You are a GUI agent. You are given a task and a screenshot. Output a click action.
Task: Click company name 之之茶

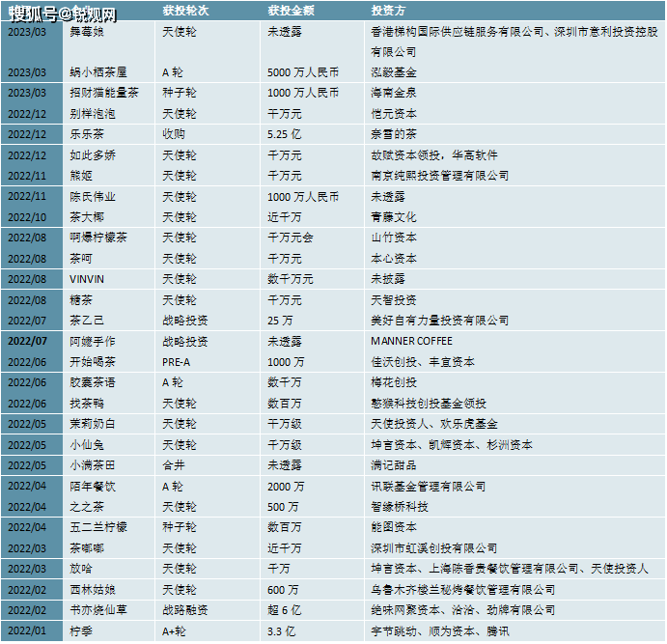point(87,507)
